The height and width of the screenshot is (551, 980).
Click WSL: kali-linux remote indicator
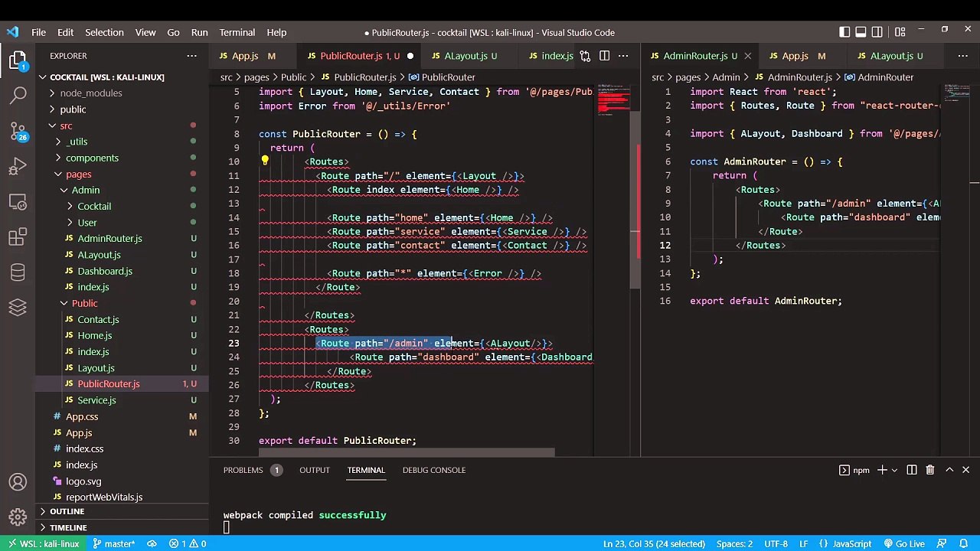[43, 543]
